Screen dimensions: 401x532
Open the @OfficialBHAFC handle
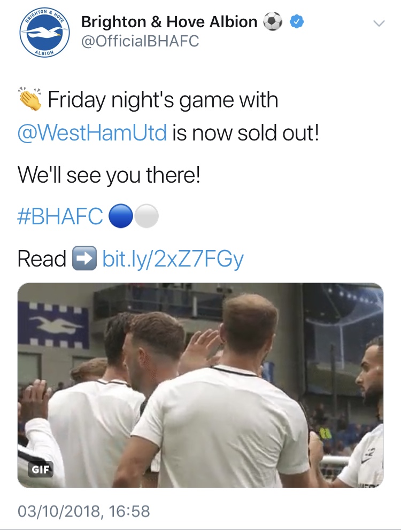click(140, 41)
